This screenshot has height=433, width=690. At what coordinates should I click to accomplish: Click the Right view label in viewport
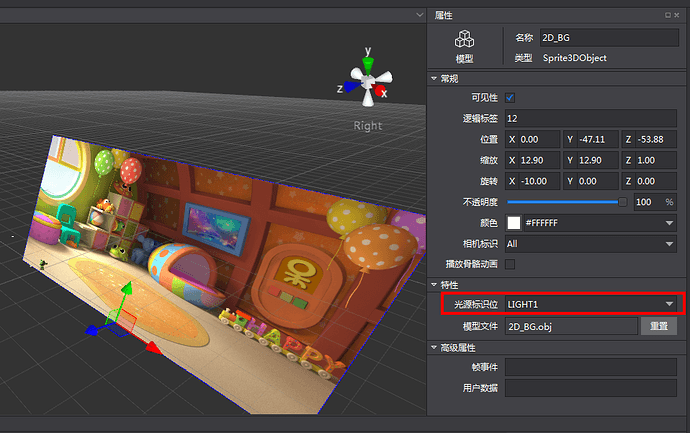(368, 126)
